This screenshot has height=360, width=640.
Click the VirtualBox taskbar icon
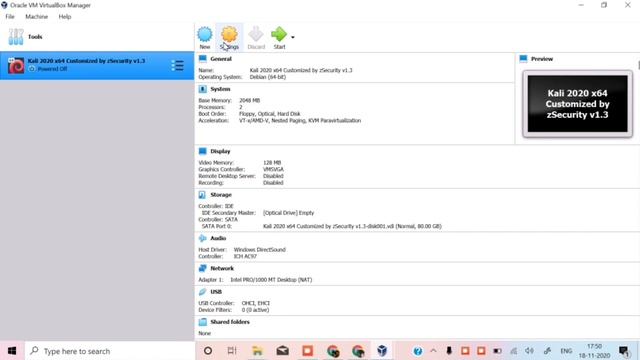coord(382,351)
